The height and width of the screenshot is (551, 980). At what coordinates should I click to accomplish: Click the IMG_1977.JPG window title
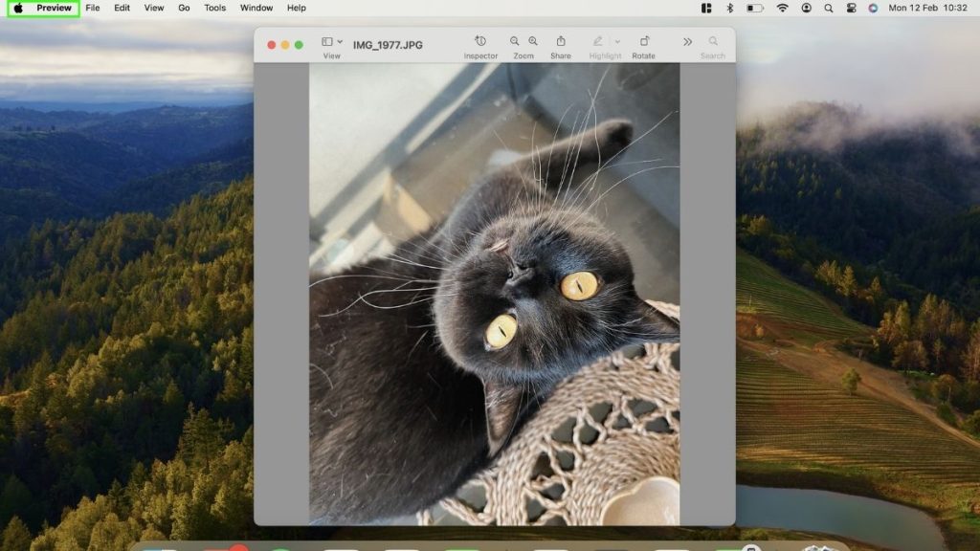[x=388, y=45]
